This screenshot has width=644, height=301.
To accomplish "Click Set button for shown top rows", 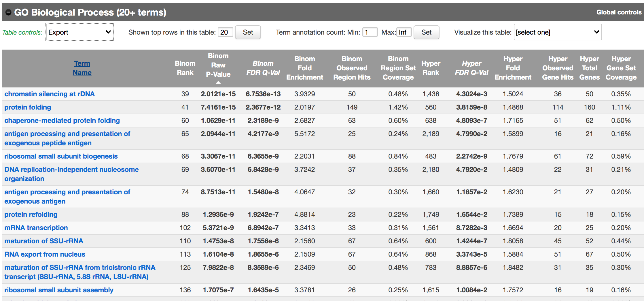I will pos(248,32).
